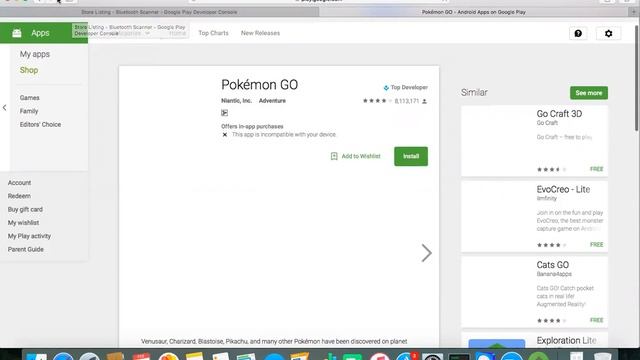Click the Install button
Screen dimensions: 640x360
pyautogui.click(x=411, y=156)
